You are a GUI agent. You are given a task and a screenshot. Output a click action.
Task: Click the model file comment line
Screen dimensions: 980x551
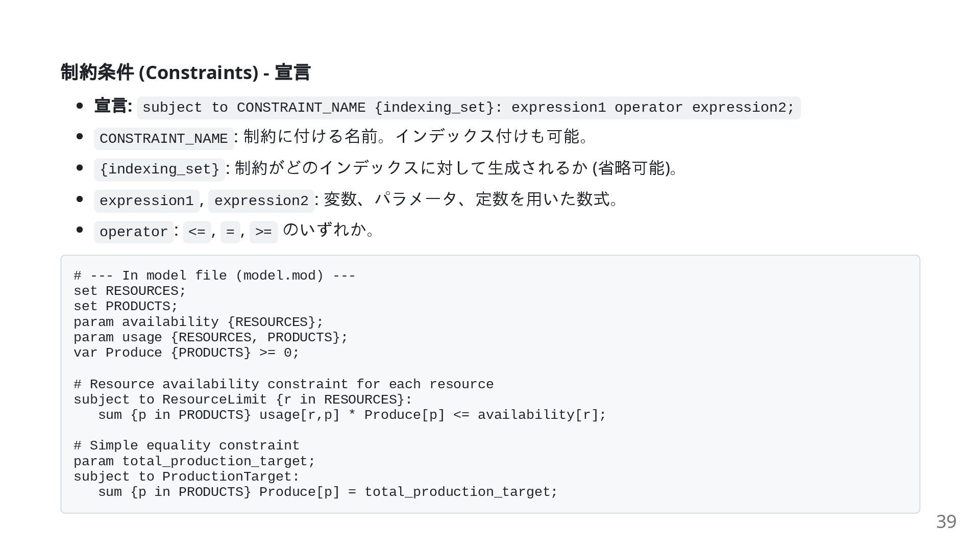[214, 276]
